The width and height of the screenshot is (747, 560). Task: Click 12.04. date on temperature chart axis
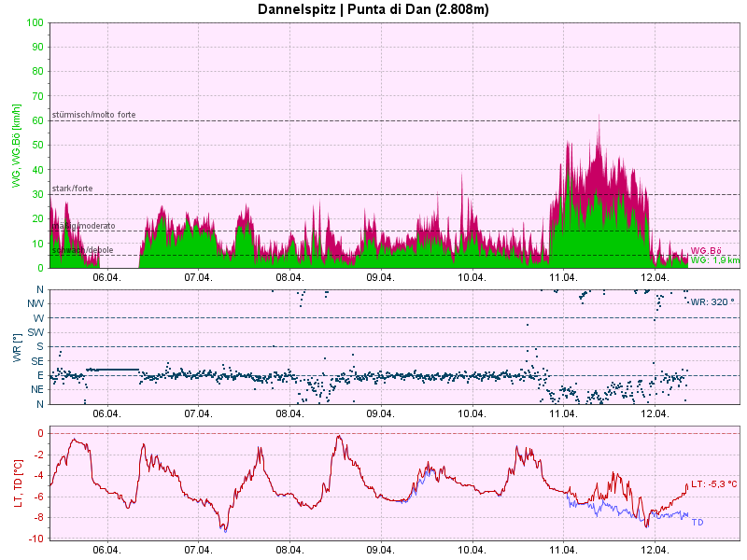[x=654, y=550]
